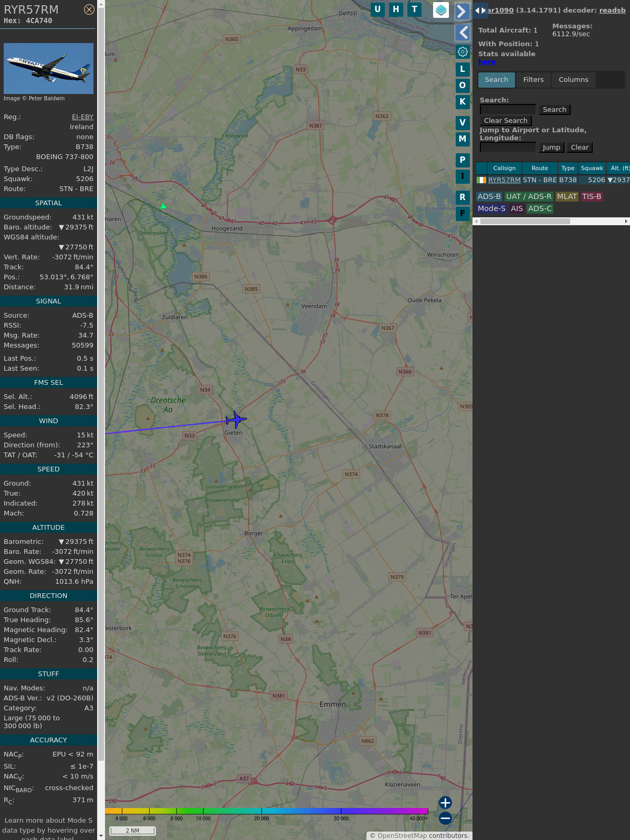
Task: Click the table scrollbar left arrow
Action: [476, 222]
